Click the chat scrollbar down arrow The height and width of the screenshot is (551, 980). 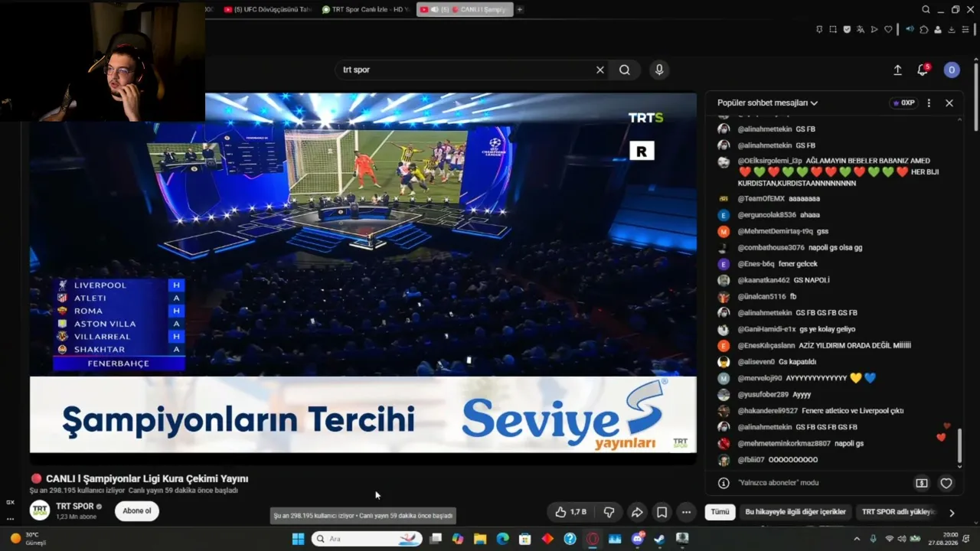[960, 466]
